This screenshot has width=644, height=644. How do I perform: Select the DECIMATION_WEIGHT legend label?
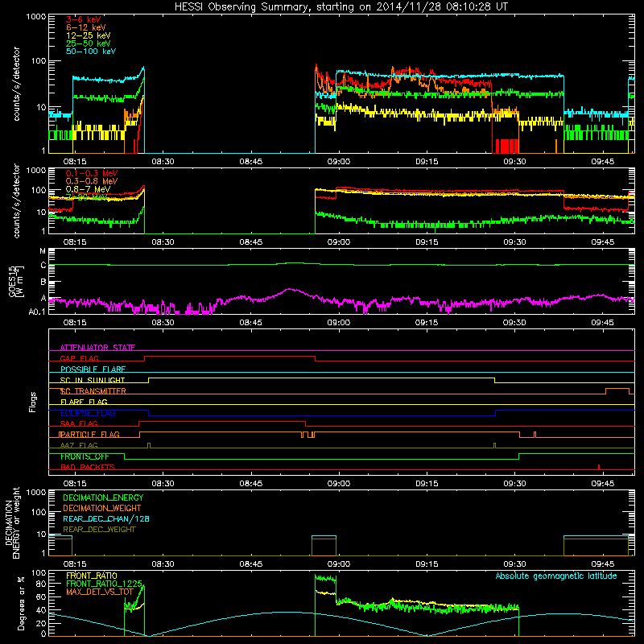[x=102, y=509]
